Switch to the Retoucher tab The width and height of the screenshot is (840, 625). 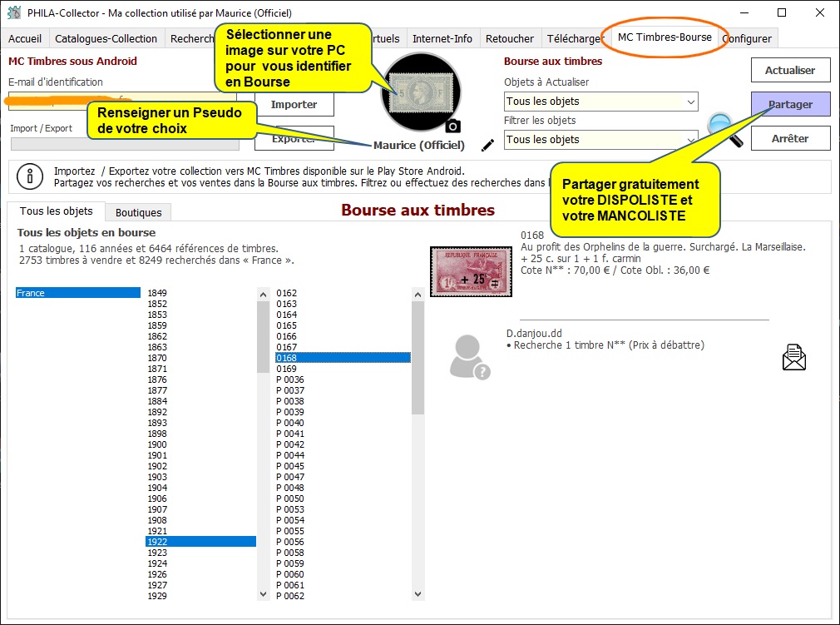(510, 38)
